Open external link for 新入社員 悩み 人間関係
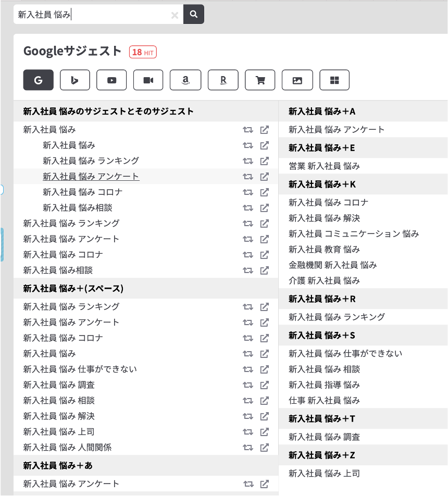Screen dimensions: 448x496 (265, 448)
